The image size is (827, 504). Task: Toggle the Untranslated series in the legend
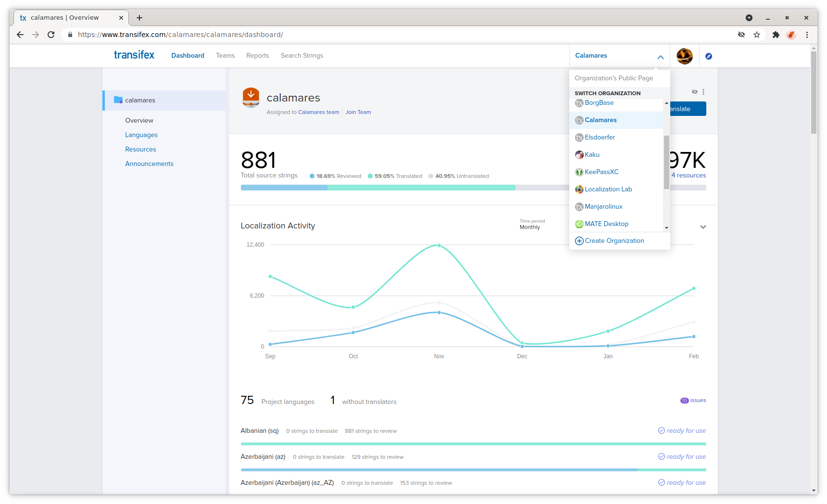pos(458,176)
